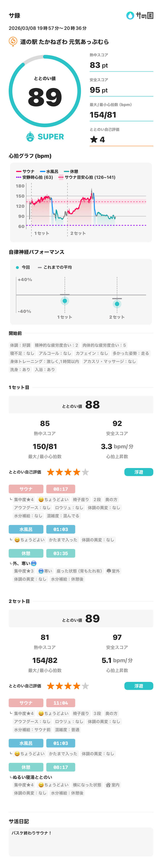Click the 浮遊 badge in the 2セット目 section
The image size is (162, 868).
(x=138, y=686)
